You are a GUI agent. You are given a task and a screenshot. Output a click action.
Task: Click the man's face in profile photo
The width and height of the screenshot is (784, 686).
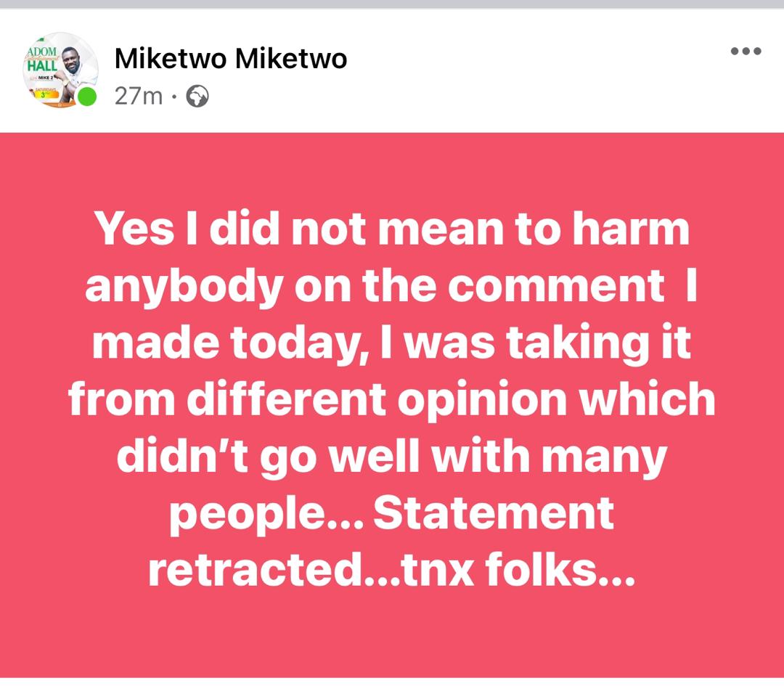tap(75, 59)
